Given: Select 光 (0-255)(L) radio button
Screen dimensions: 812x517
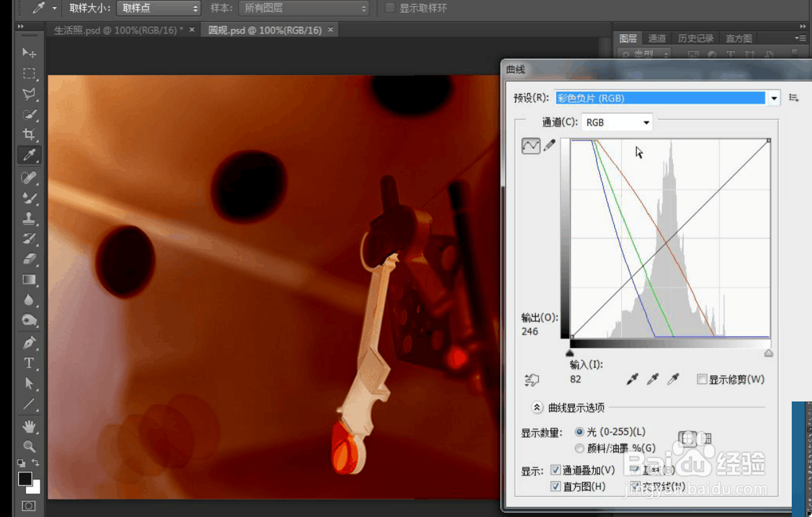Looking at the screenshot, I should (579, 431).
